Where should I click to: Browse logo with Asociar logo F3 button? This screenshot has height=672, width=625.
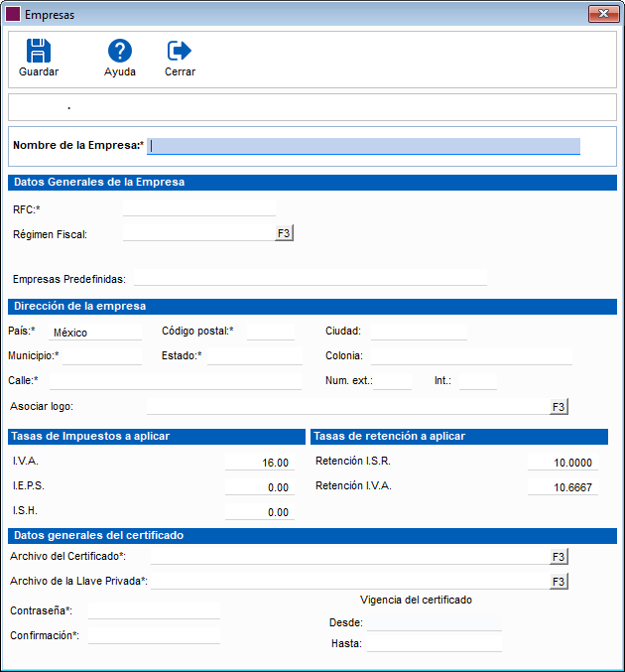click(x=559, y=406)
